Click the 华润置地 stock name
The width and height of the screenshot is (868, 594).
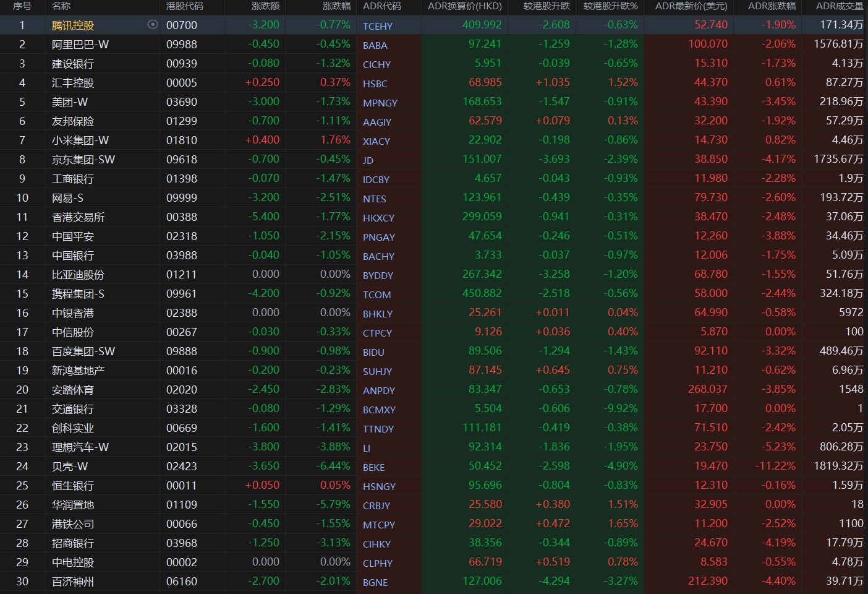click(x=73, y=505)
